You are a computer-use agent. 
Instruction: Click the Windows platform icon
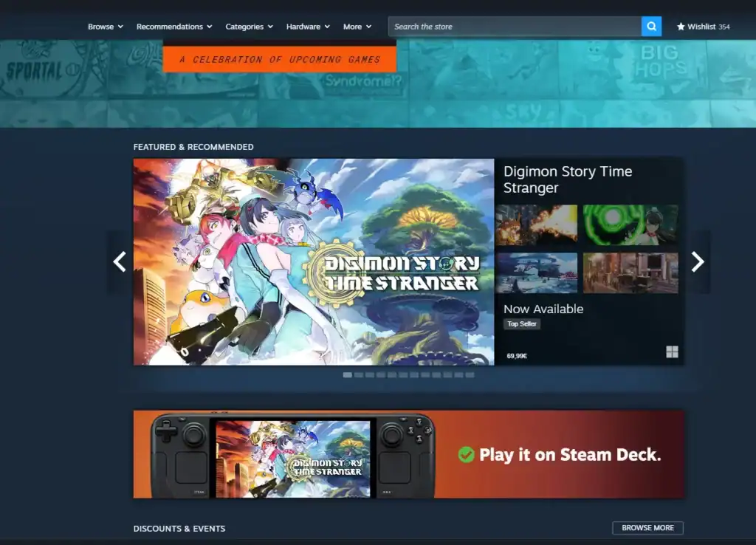tap(672, 352)
